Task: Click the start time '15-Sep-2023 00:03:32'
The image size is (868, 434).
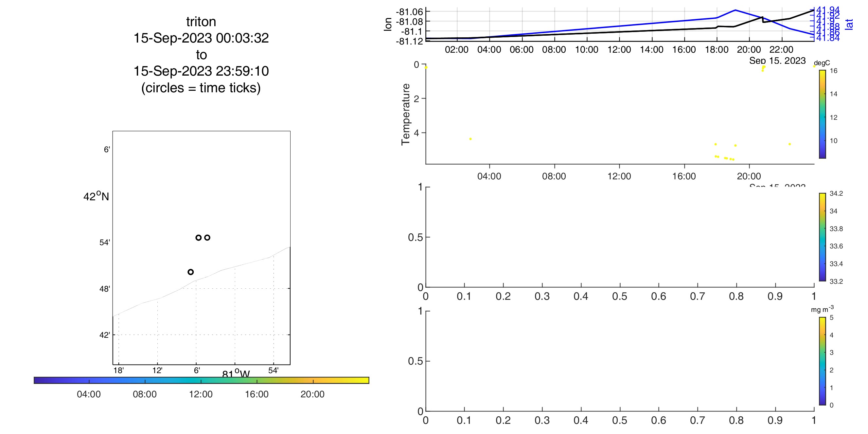Action: (x=201, y=38)
